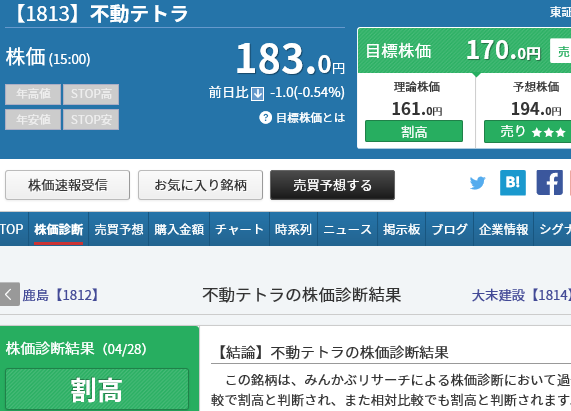
Task: Click STOP高 badge
Action: [91, 94]
